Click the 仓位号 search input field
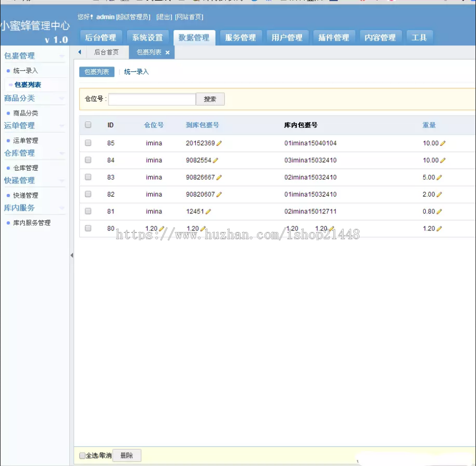476x466 pixels. coord(152,99)
